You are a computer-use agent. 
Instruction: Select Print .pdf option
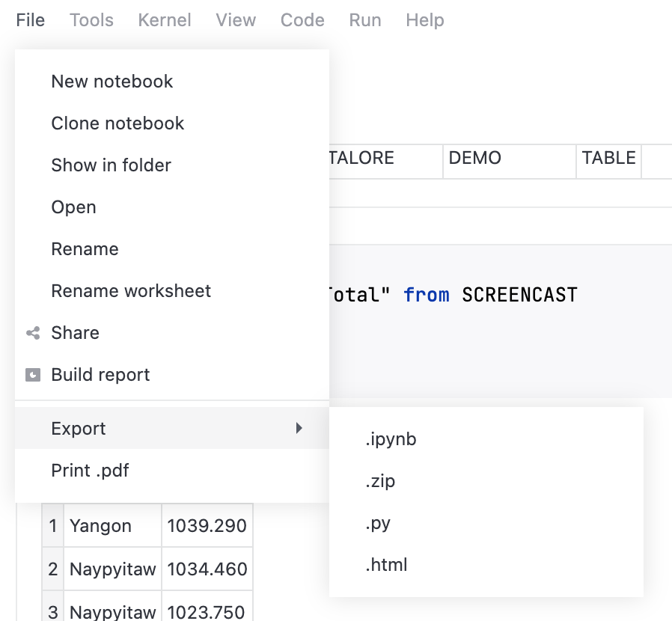click(89, 471)
